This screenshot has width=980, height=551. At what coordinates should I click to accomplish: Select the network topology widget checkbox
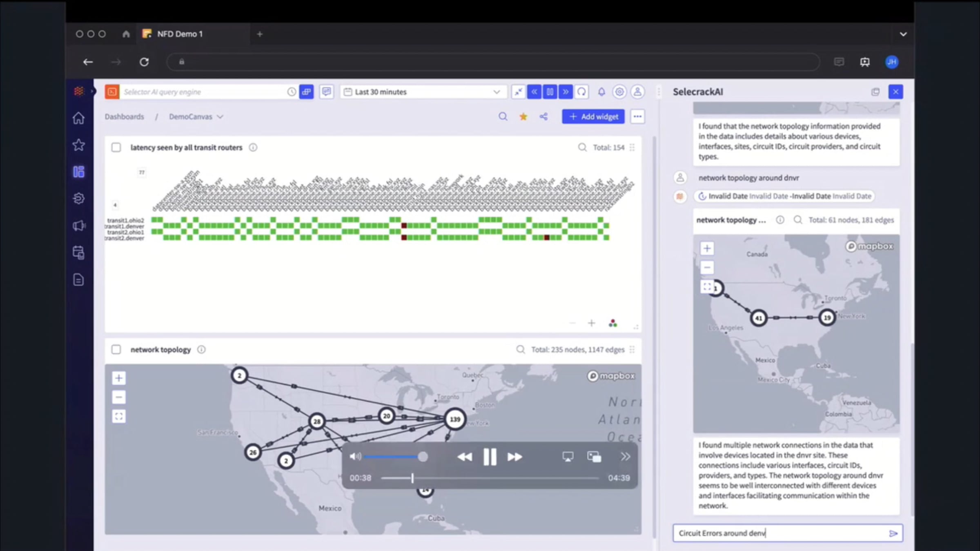(x=116, y=349)
